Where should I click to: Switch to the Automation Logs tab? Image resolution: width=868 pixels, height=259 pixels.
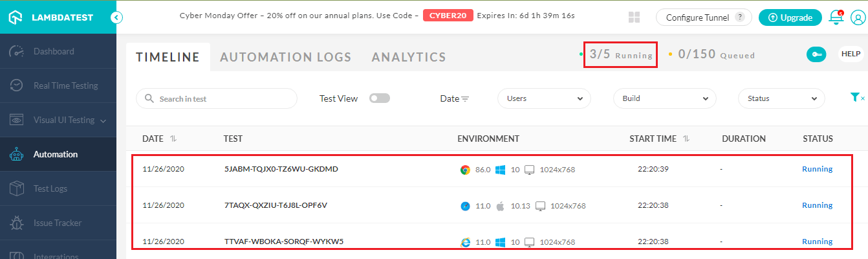286,57
